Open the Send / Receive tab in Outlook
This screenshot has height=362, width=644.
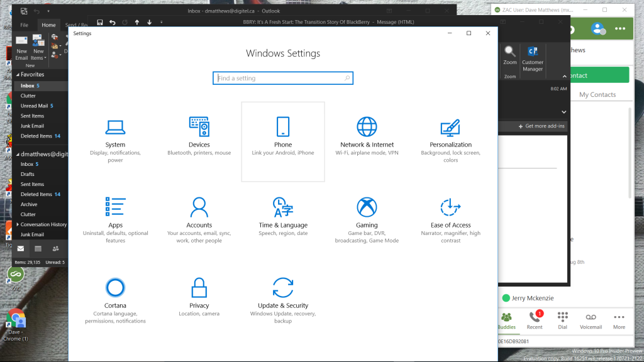pyautogui.click(x=76, y=25)
